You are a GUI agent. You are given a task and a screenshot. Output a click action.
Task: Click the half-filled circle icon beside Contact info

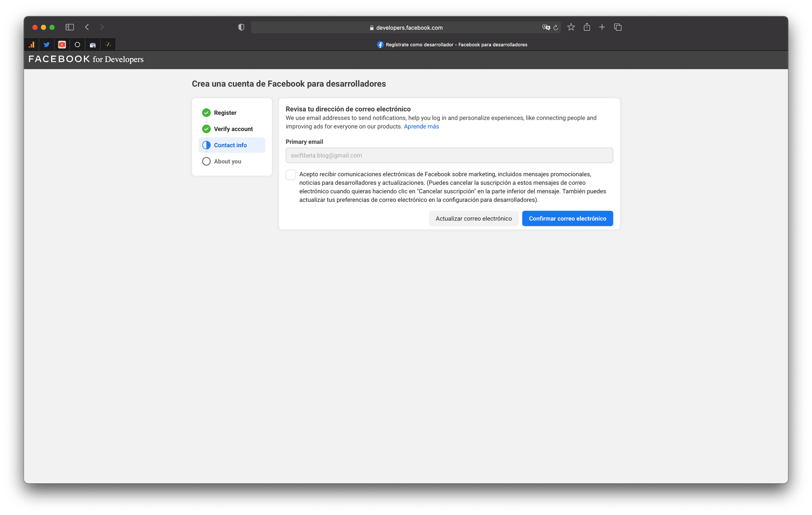[206, 145]
